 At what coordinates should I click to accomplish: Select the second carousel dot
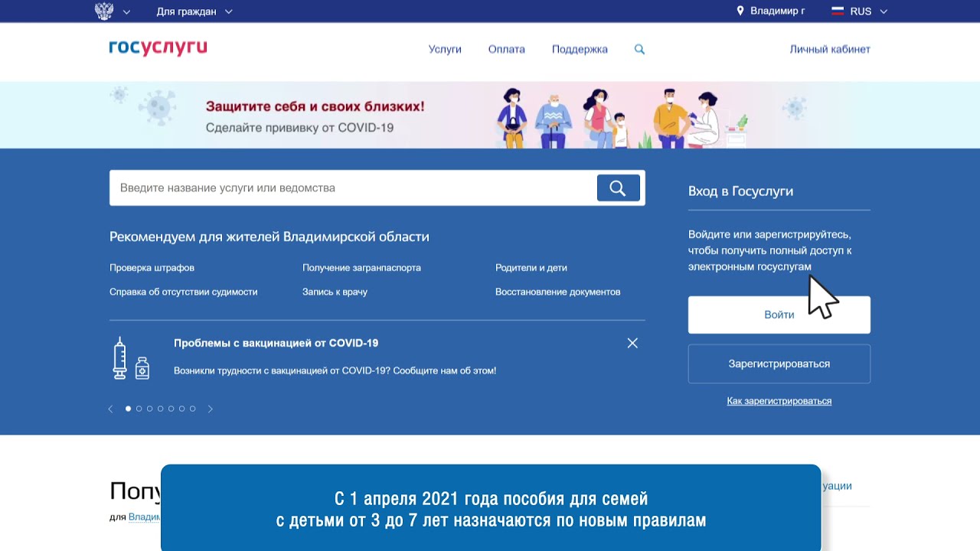[x=139, y=409]
